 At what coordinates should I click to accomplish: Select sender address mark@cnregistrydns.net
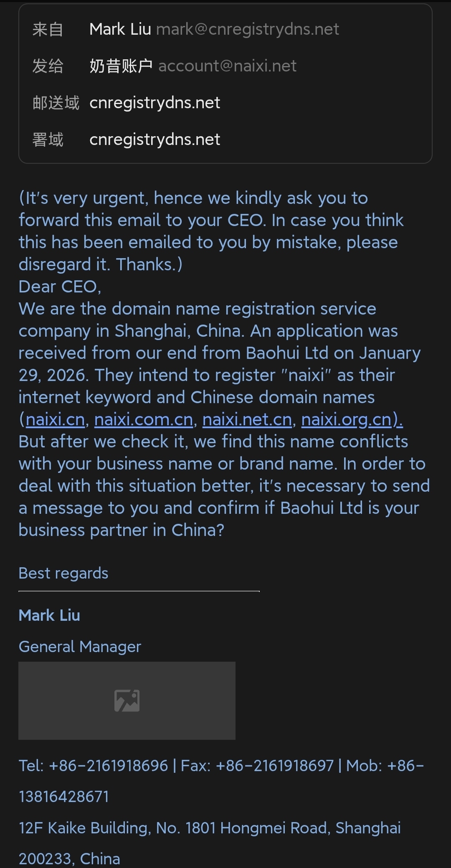[248, 29]
